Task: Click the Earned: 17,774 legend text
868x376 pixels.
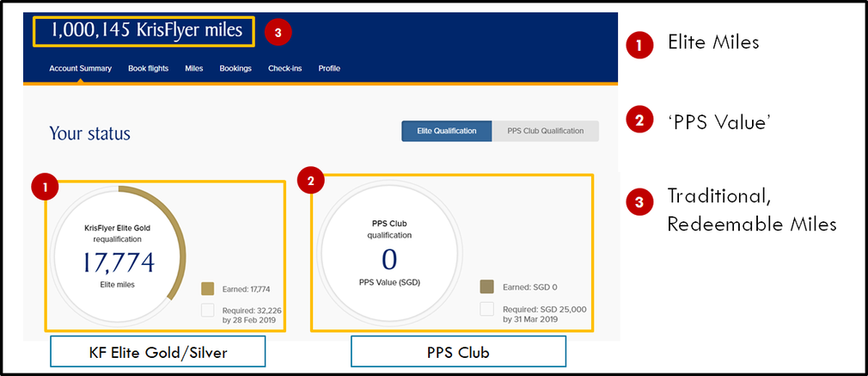Action: pyautogui.click(x=245, y=289)
